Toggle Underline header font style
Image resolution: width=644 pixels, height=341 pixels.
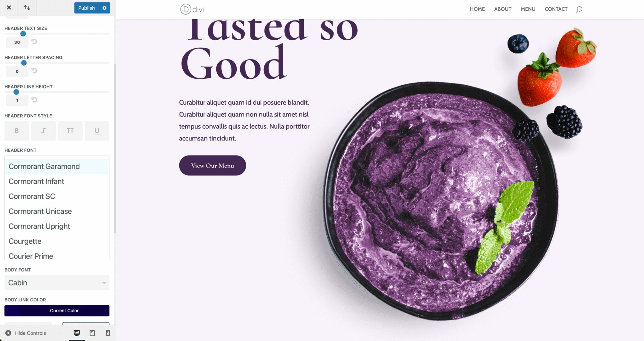[x=97, y=130]
